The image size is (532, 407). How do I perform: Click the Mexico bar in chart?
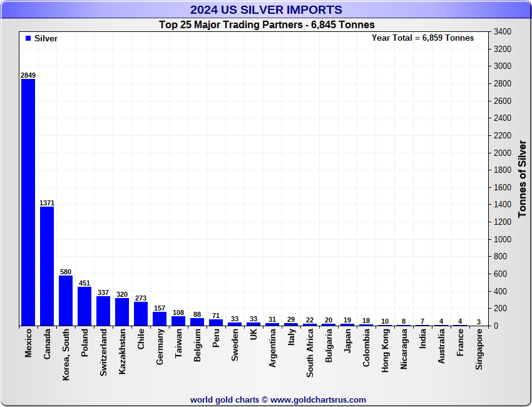(x=28, y=202)
